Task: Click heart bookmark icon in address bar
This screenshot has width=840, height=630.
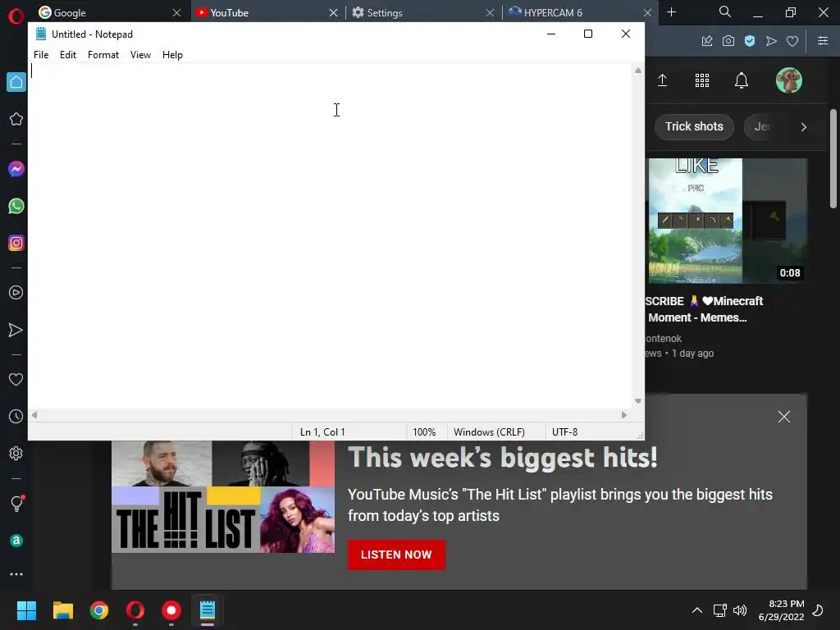Action: [792, 41]
